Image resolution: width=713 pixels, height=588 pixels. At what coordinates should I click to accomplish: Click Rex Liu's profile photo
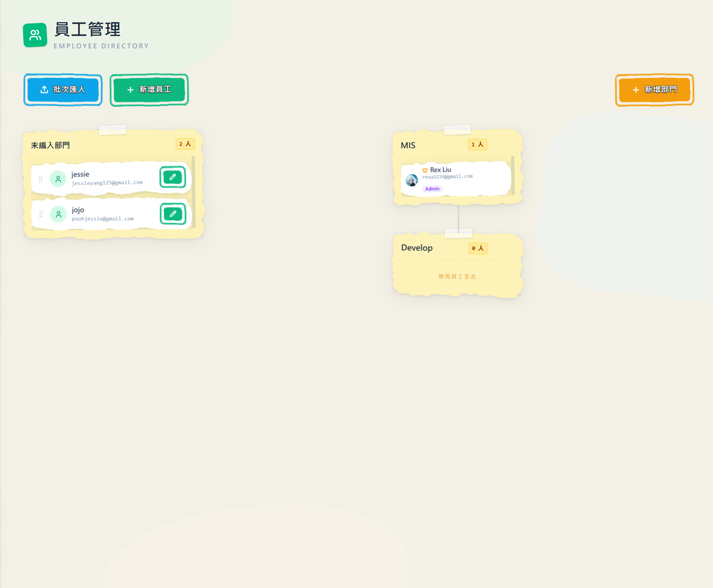point(412,180)
